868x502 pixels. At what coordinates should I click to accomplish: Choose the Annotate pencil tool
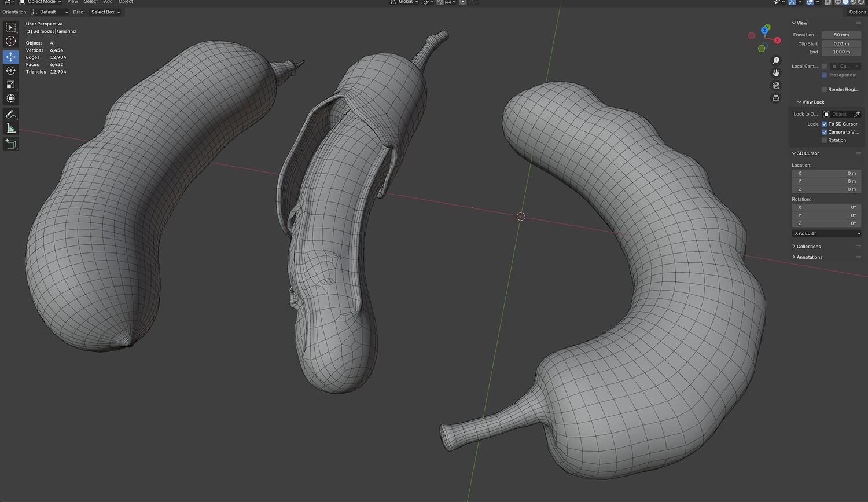[x=10, y=114]
